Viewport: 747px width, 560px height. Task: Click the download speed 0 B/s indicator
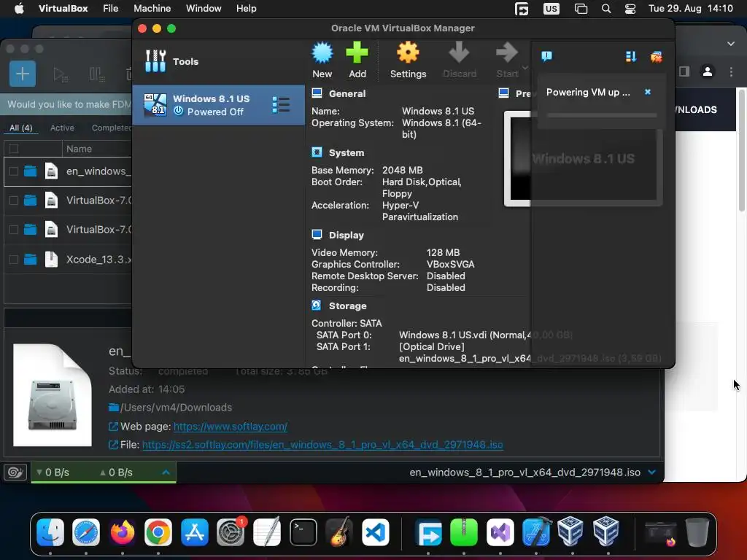click(x=53, y=472)
